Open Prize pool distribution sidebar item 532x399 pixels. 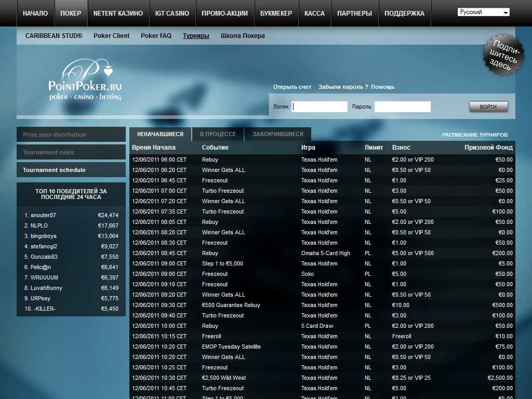coord(71,135)
